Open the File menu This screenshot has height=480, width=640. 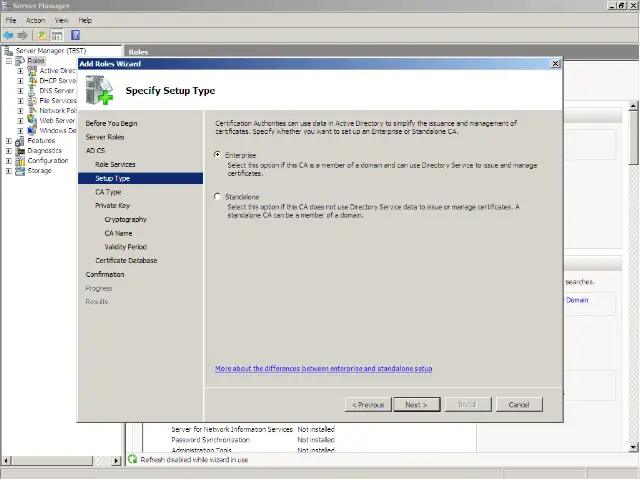[x=11, y=20]
